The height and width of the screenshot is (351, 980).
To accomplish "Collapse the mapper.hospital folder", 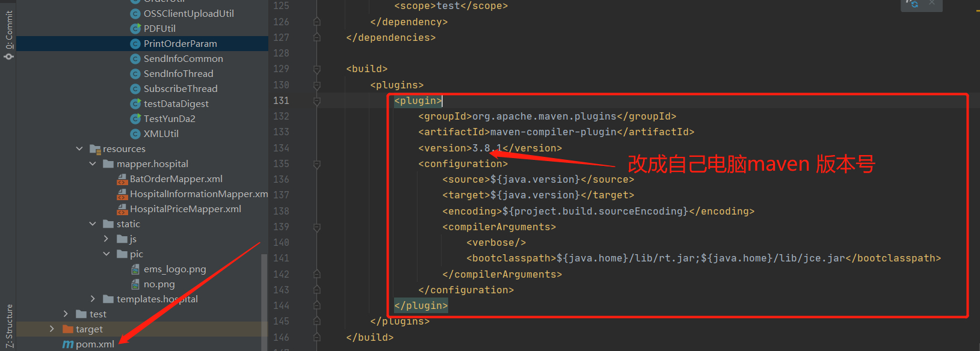I will pyautogui.click(x=93, y=163).
